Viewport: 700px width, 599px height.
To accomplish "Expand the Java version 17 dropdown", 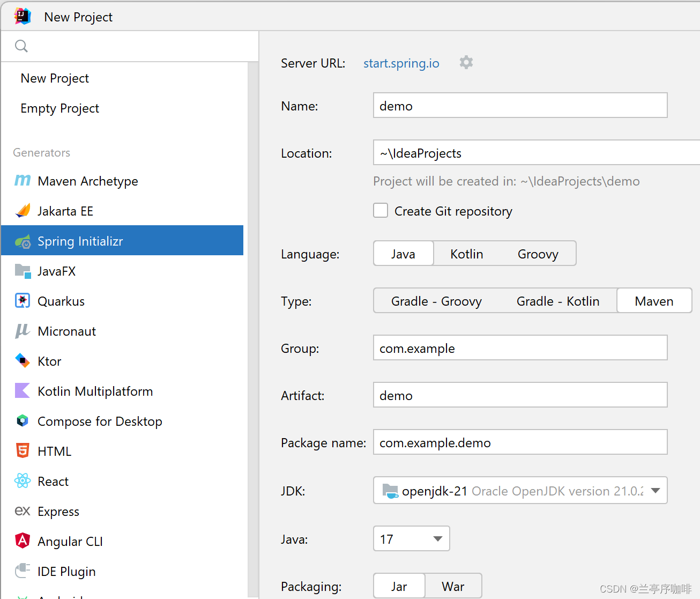I will tap(411, 539).
